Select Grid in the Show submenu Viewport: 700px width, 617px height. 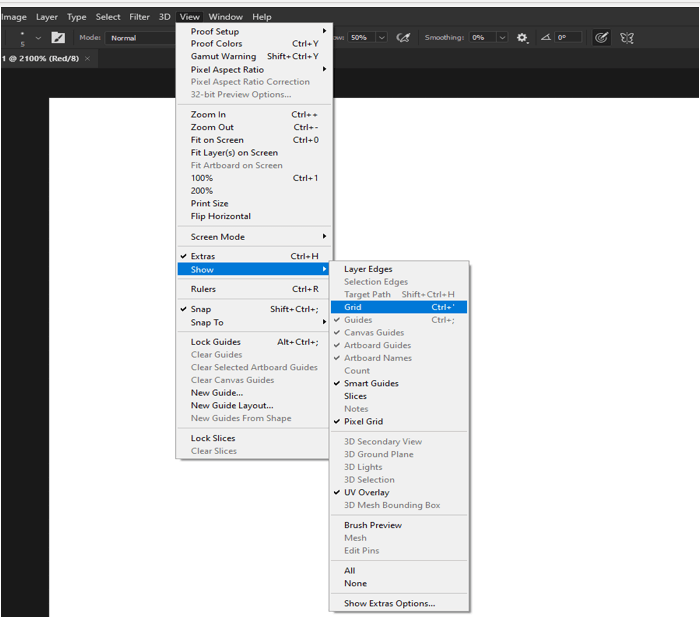pyautogui.click(x=353, y=307)
